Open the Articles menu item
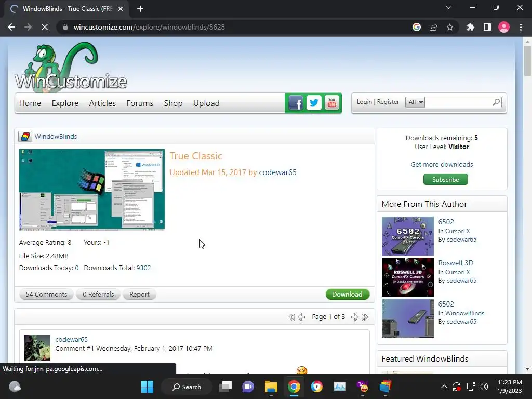The width and height of the screenshot is (532, 399). point(102,103)
